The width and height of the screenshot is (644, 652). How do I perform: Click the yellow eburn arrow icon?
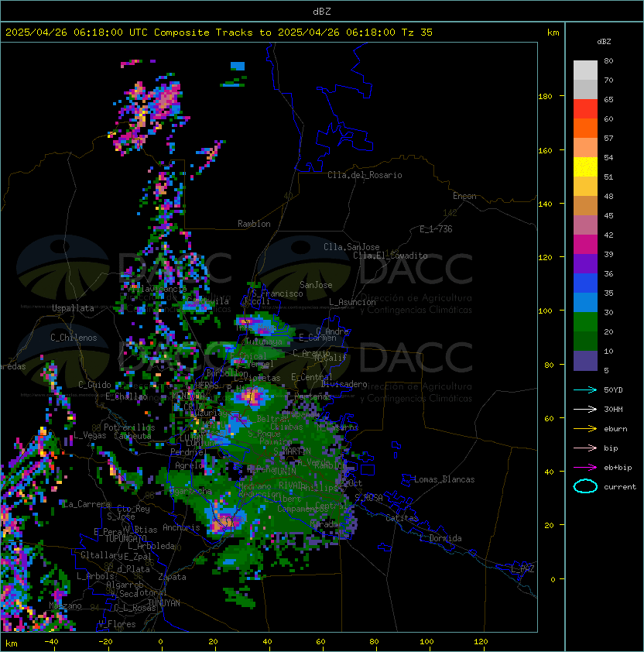pos(585,429)
